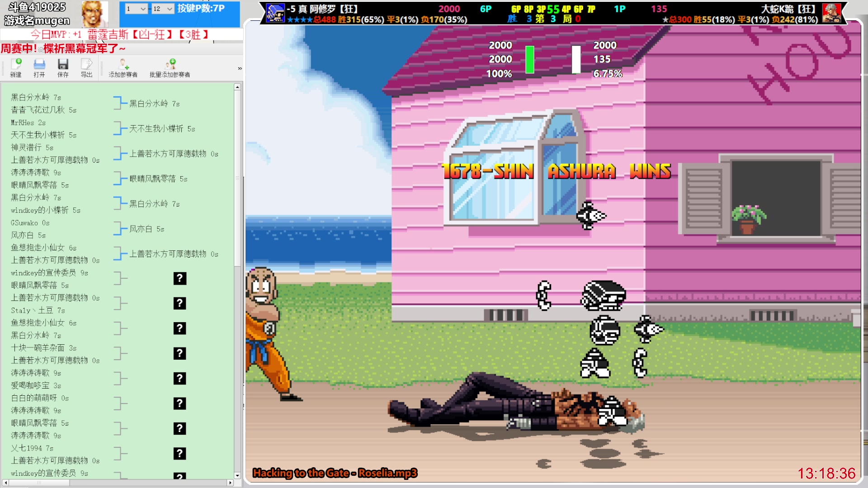Click the horizontal scrollbar right arrow
Image resolution: width=868 pixels, height=488 pixels.
pyautogui.click(x=230, y=483)
